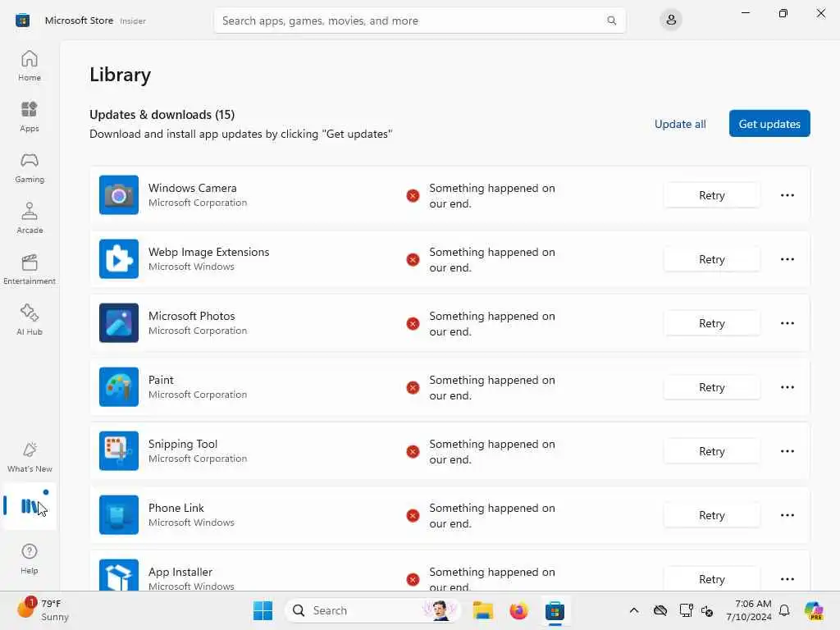Click the Snipping Tool app name

(x=183, y=444)
